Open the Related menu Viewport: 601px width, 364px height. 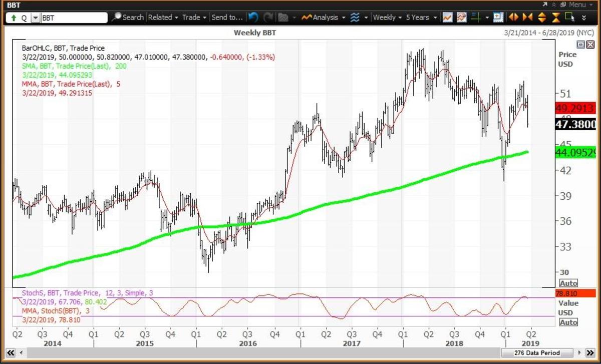(x=163, y=18)
